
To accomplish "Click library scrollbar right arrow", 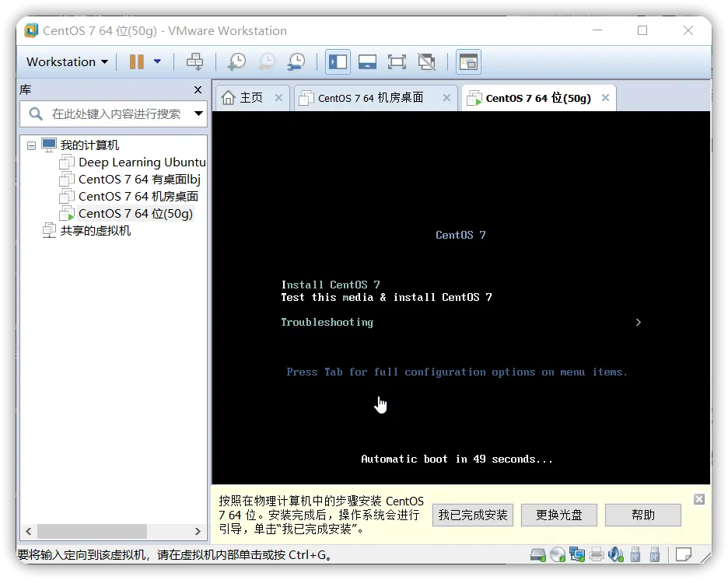I will click(198, 531).
